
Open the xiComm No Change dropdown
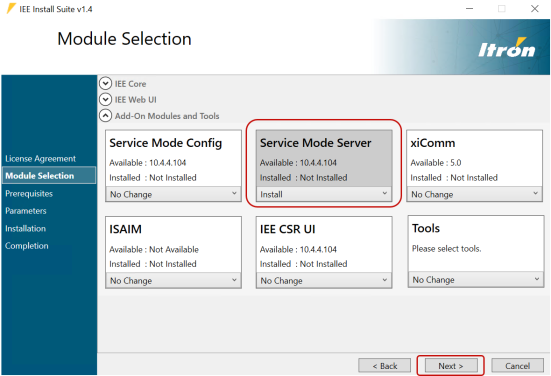click(474, 194)
